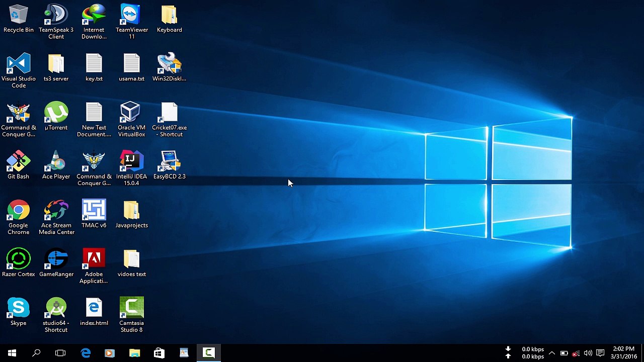Select the Recycle Bin
644x362 pixels.
(19, 16)
